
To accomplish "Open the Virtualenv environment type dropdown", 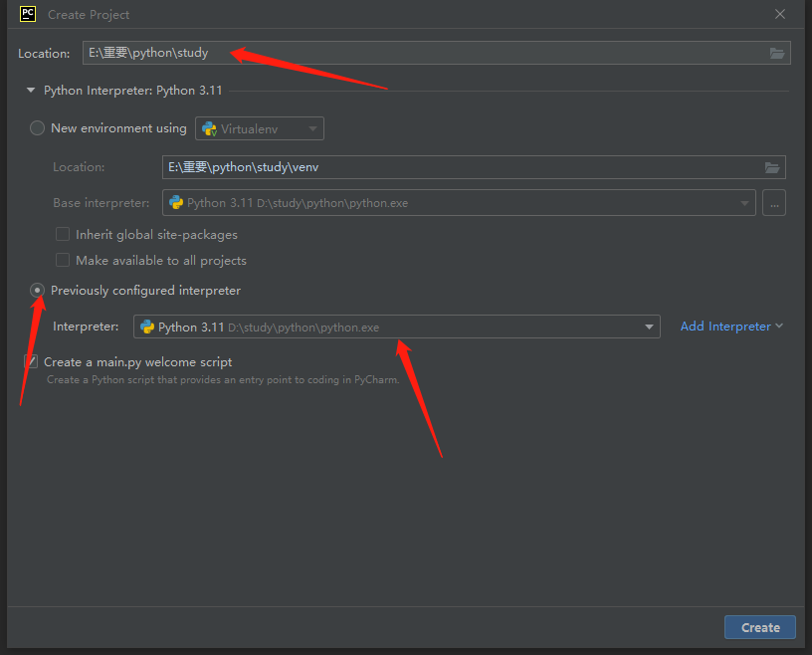I will [x=260, y=128].
